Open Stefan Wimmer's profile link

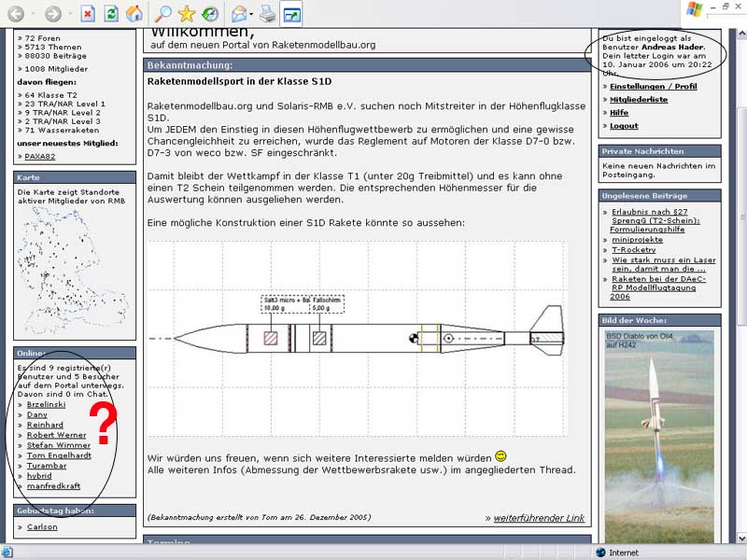click(59, 445)
